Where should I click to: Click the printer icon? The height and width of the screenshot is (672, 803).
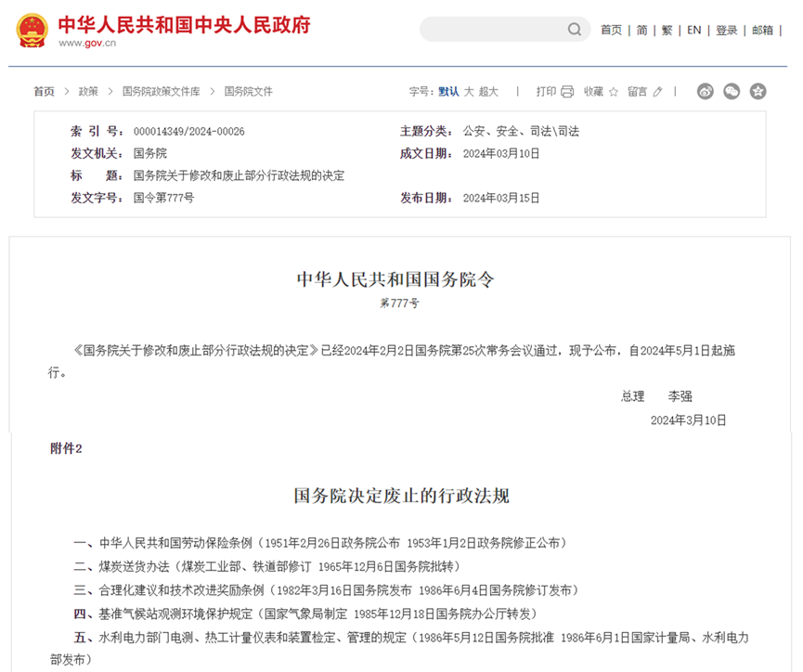tap(567, 92)
